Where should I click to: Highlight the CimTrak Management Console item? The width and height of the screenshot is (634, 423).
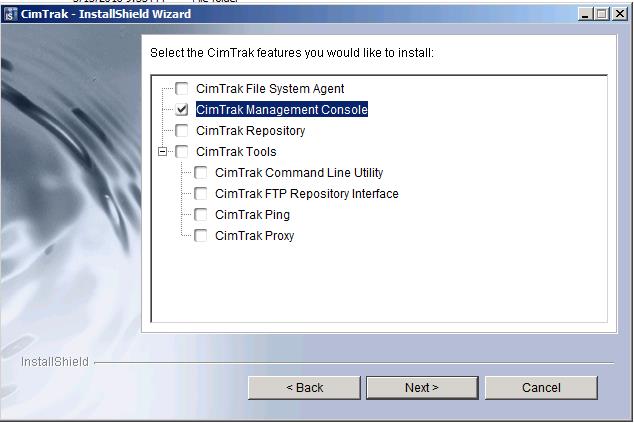click(x=282, y=110)
